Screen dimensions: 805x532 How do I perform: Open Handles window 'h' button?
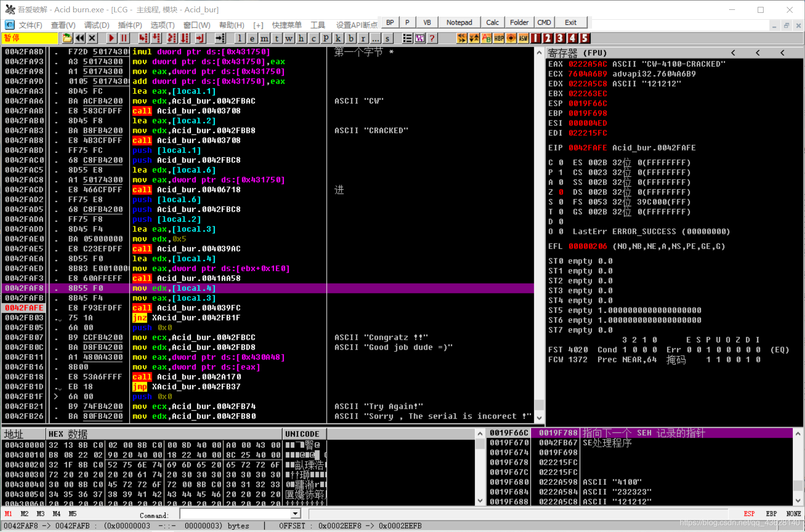point(301,38)
